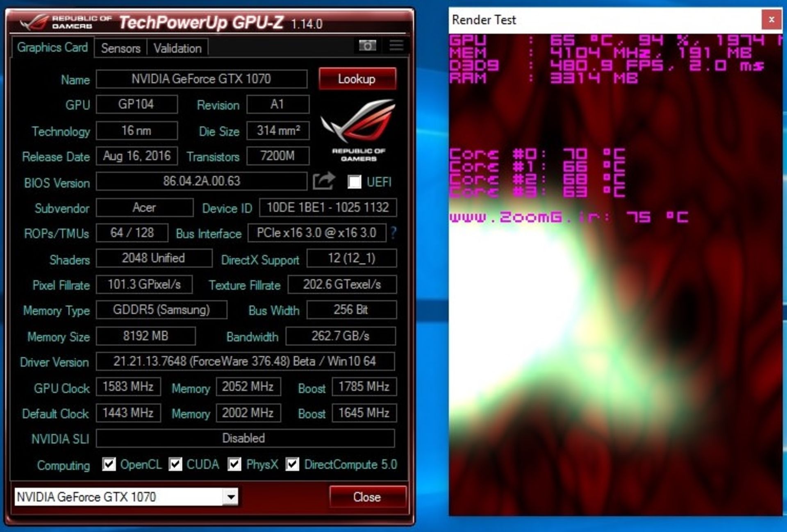Click the Core #0 70 °C readout
This screenshot has height=532, width=787.
pyautogui.click(x=537, y=154)
